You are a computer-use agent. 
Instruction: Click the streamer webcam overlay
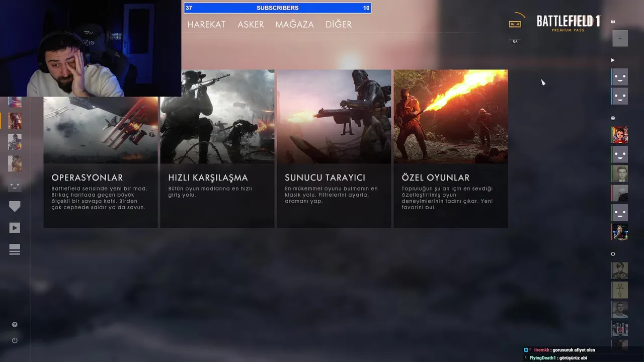(91, 48)
